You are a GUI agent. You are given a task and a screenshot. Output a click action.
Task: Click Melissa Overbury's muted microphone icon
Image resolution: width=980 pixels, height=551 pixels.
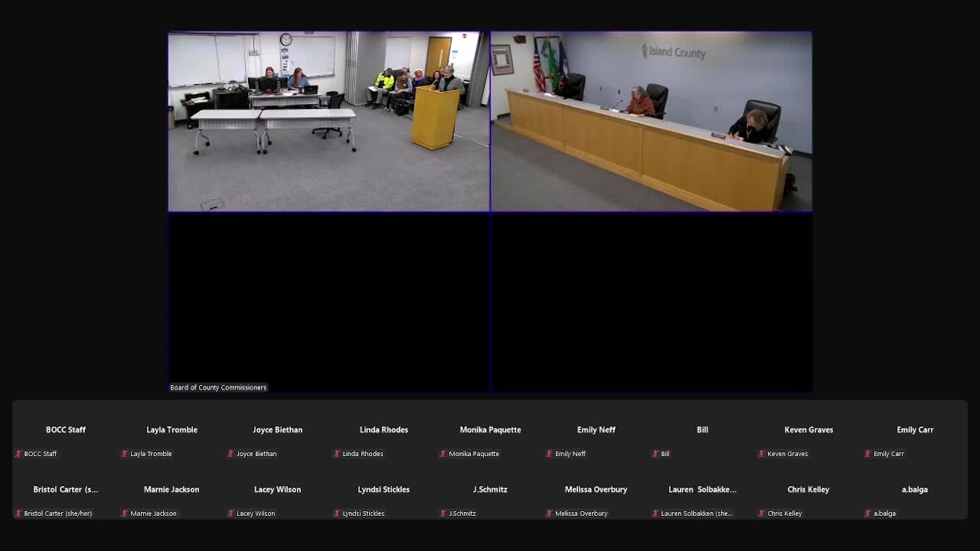[549, 514]
